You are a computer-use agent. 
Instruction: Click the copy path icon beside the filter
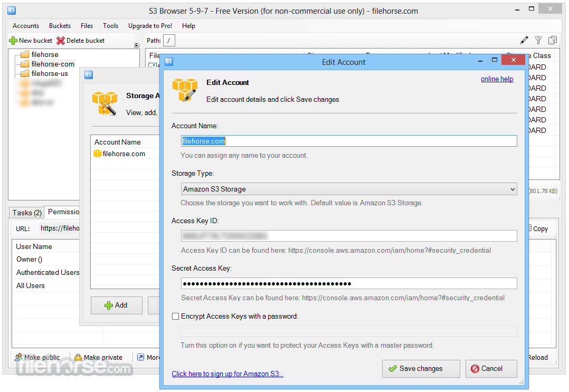pos(552,40)
